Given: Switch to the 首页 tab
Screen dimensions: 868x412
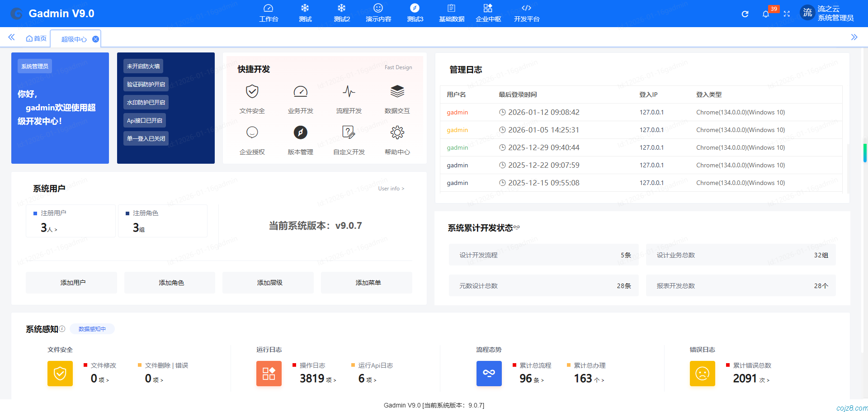Looking at the screenshot, I should click(36, 38).
